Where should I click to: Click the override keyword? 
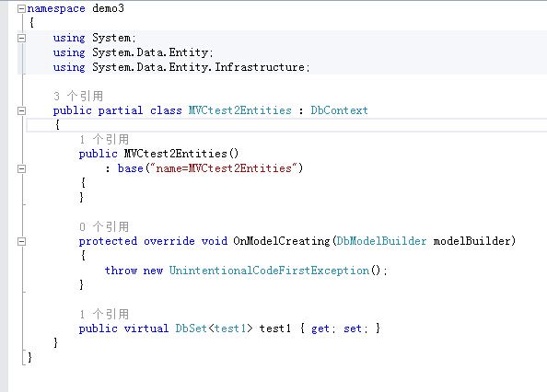(169, 241)
